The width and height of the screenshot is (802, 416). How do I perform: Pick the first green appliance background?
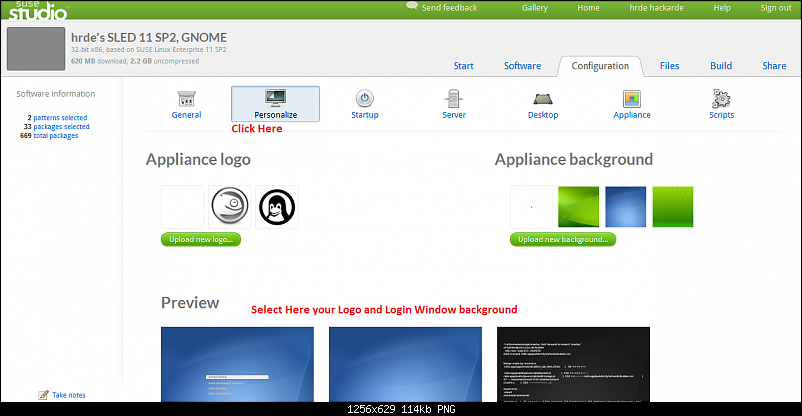point(578,207)
